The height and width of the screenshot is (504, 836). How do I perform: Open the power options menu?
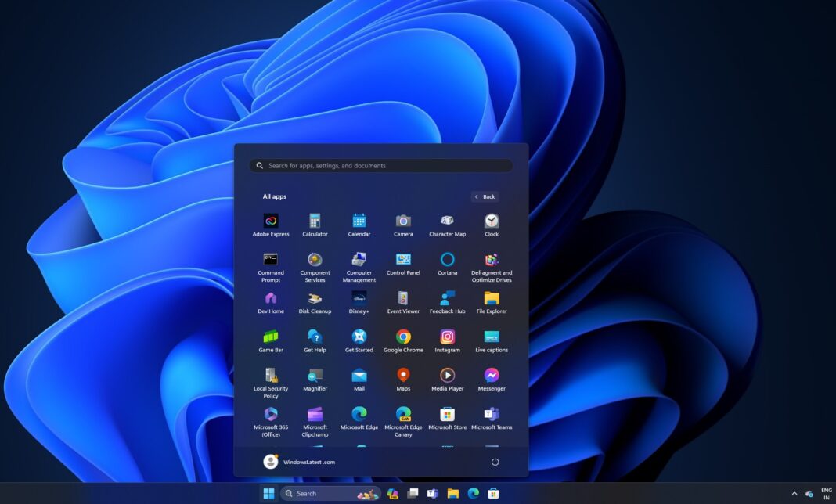(495, 462)
